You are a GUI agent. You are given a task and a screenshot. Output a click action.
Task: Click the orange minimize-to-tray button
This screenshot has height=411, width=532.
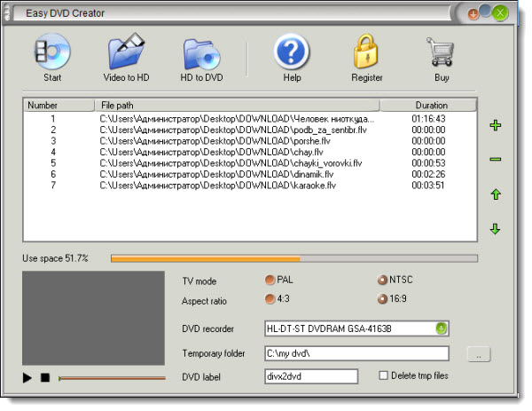pyautogui.click(x=473, y=14)
